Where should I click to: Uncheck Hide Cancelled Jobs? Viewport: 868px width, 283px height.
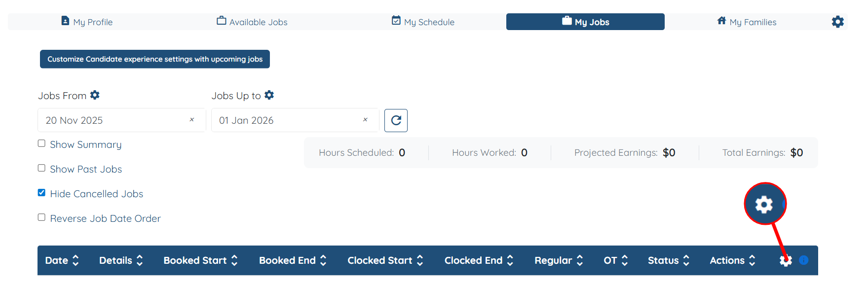tap(41, 193)
